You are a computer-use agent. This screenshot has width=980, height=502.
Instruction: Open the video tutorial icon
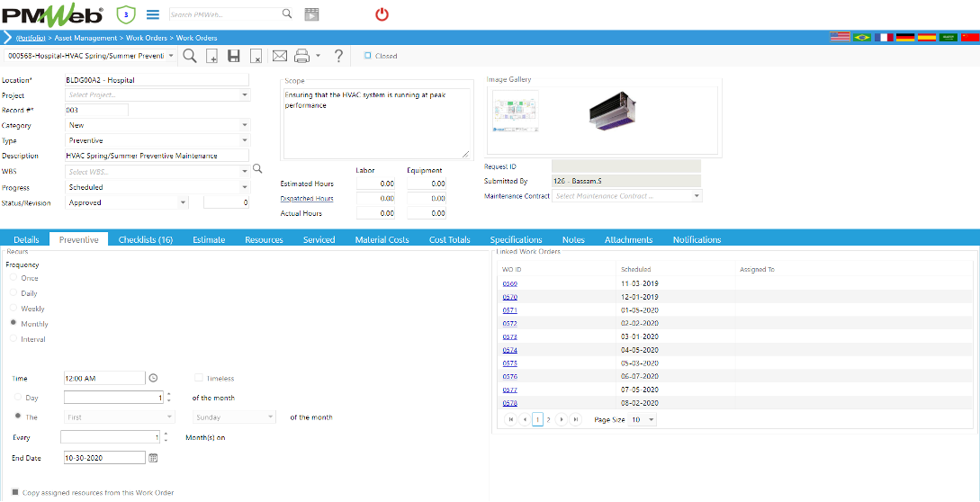coord(311,14)
